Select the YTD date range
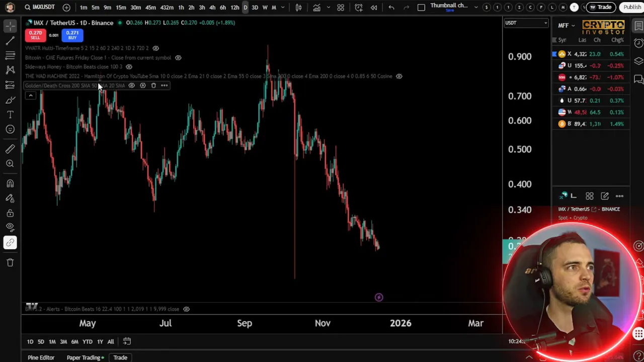Viewport: 644px width, 362px height. coord(88,342)
